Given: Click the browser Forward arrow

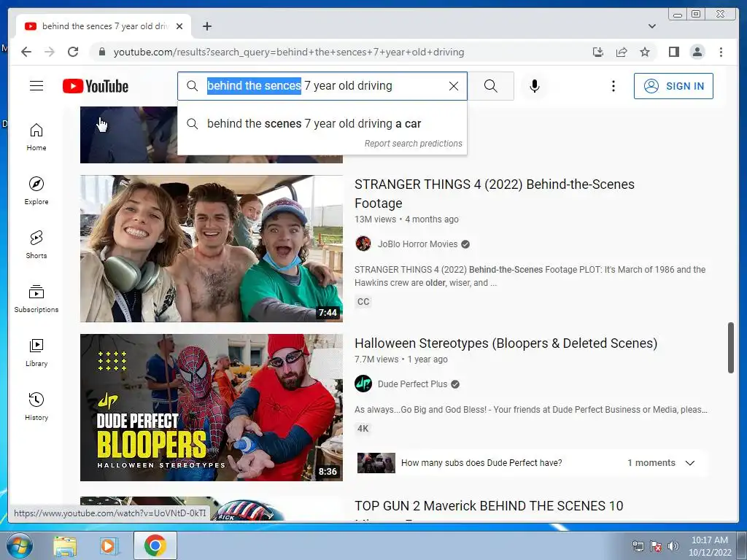Looking at the screenshot, I should pos(50,52).
